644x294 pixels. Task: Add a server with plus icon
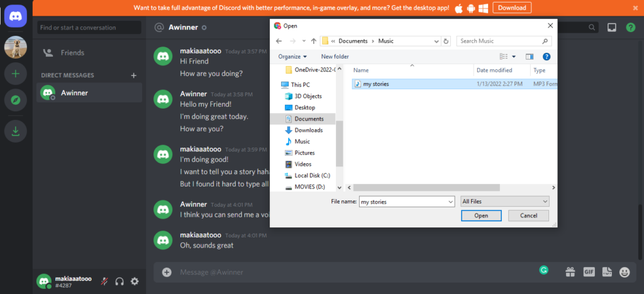tap(16, 73)
